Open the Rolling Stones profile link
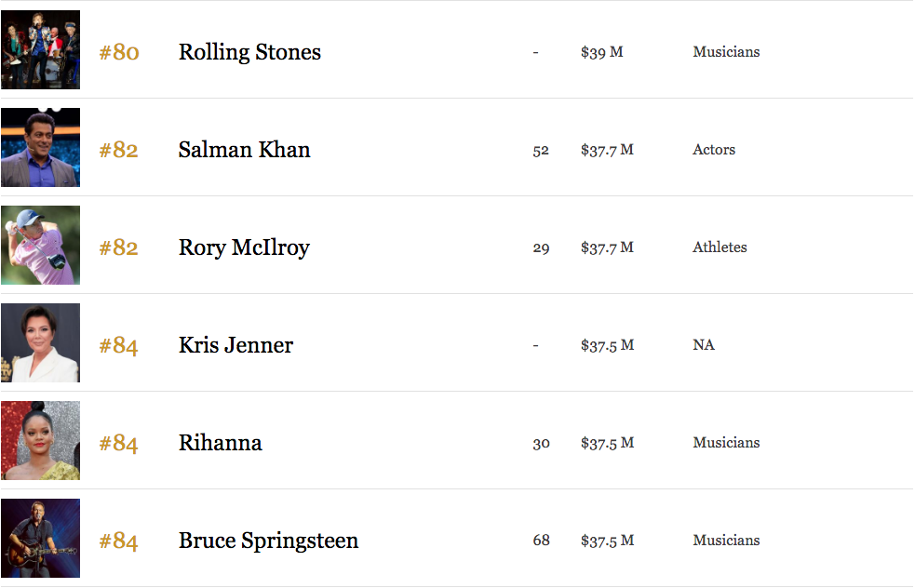This screenshot has width=915, height=588. tap(249, 52)
